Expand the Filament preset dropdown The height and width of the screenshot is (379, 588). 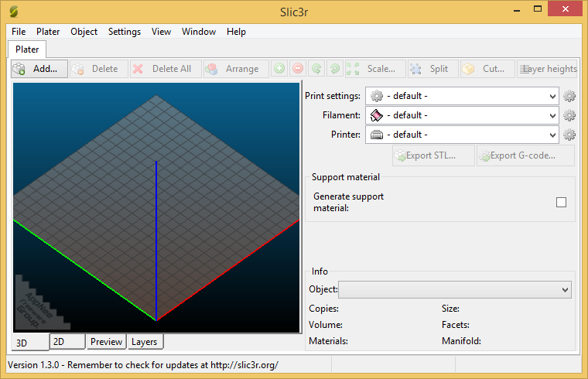462,115
